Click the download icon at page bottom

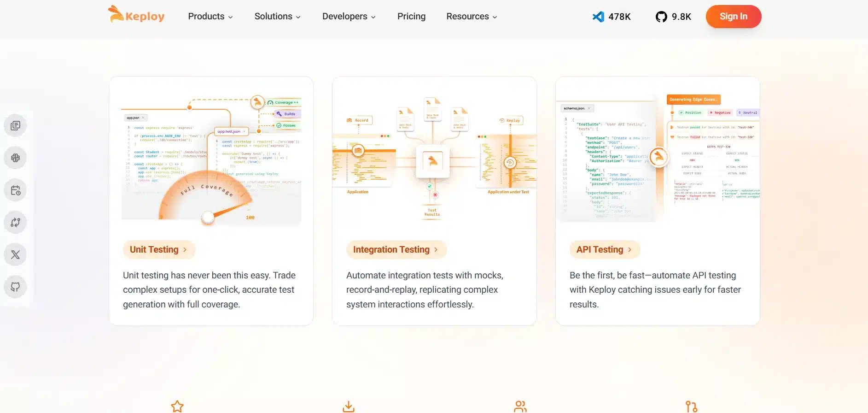coord(349,406)
